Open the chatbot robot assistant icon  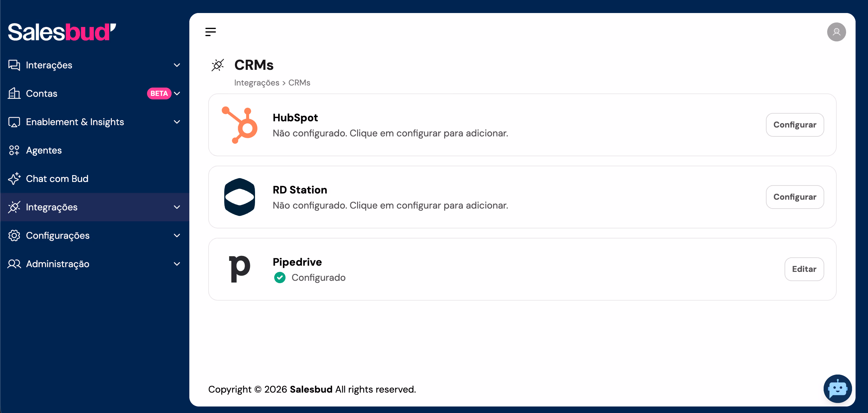(837, 388)
